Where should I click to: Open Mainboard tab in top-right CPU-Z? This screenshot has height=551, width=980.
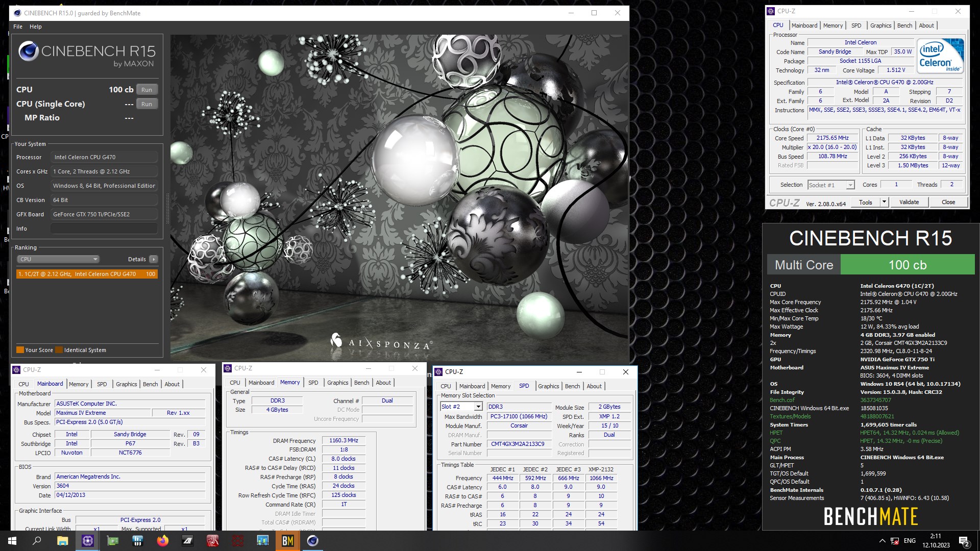[x=804, y=26]
